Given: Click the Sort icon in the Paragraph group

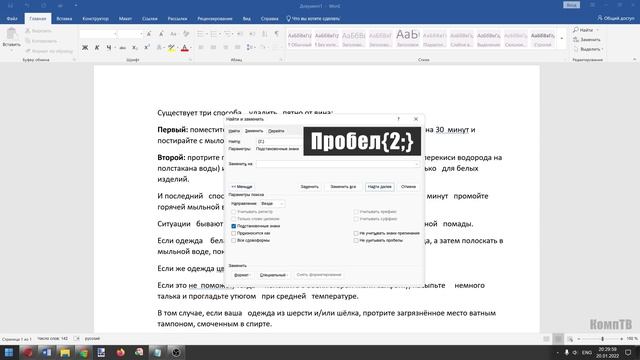Looking at the screenshot, I should [264, 34].
